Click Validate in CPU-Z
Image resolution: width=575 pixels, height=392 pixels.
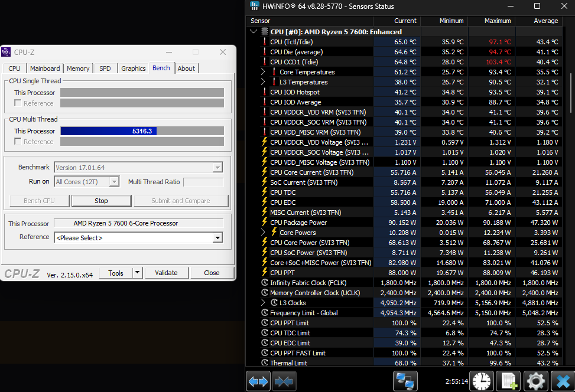(x=166, y=273)
